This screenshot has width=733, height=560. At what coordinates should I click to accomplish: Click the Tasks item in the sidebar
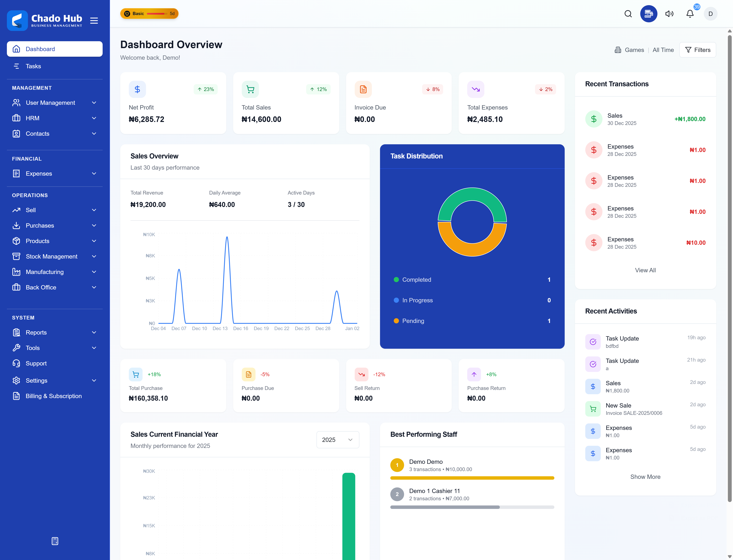[x=33, y=66]
